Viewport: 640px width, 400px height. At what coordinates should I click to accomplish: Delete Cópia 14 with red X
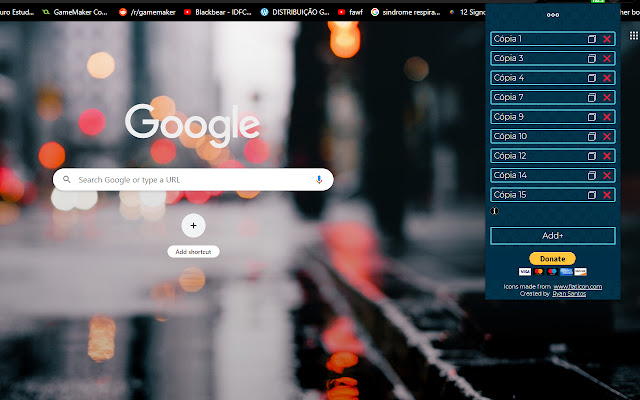(x=607, y=176)
